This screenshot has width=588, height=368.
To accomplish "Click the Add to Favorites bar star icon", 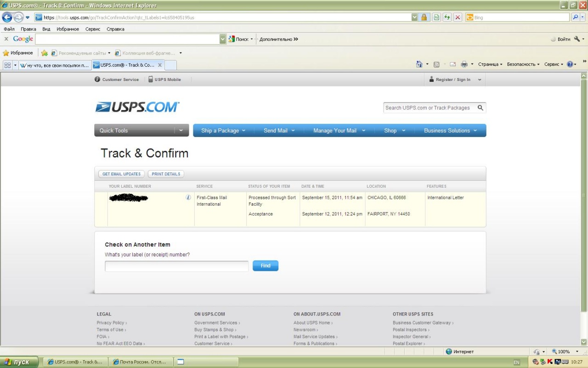I will point(45,53).
